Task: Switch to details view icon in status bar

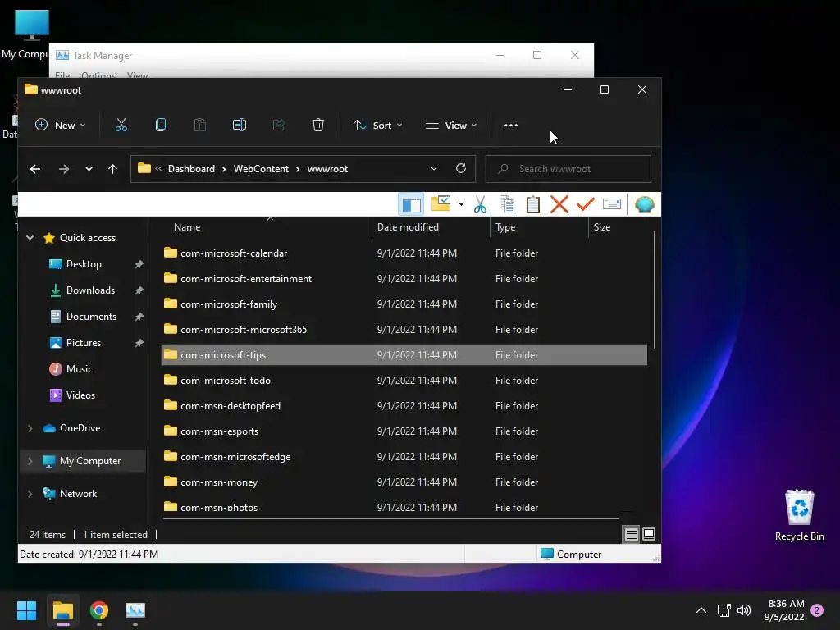Action: click(x=631, y=534)
